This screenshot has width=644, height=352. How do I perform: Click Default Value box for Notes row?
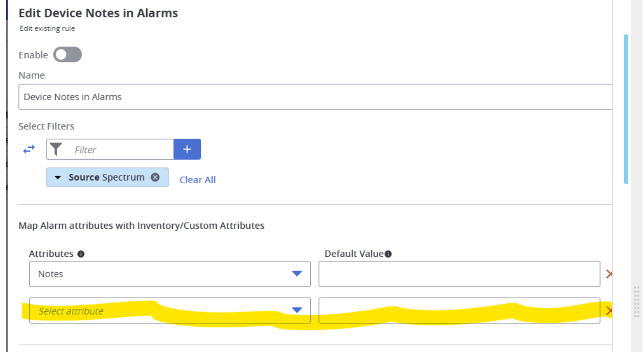coord(459,274)
